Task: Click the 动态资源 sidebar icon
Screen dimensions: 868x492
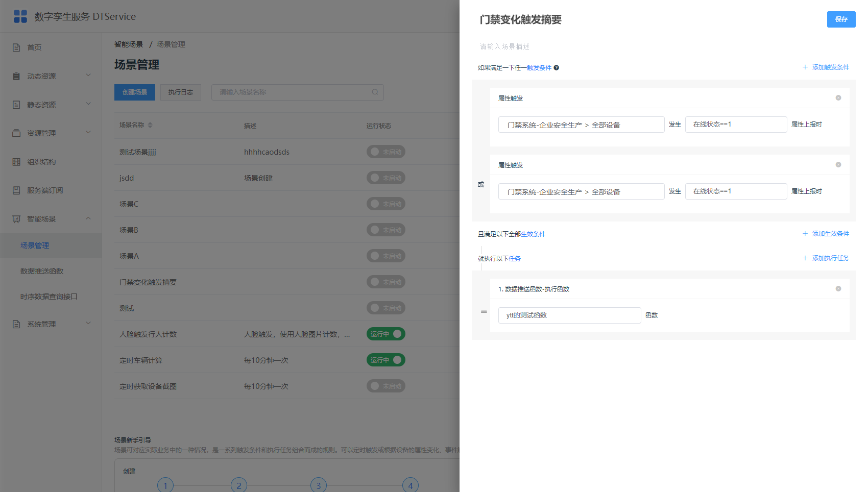Action: (16, 76)
